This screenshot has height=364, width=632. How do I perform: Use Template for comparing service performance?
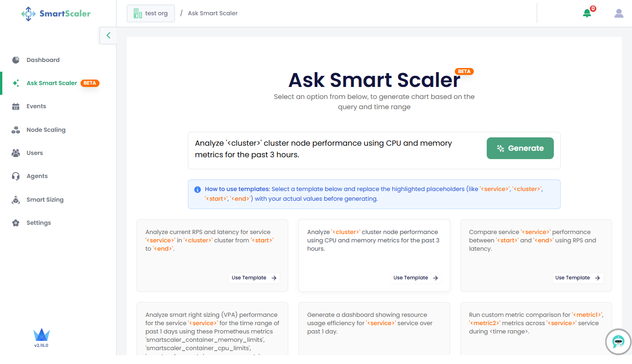pos(578,278)
